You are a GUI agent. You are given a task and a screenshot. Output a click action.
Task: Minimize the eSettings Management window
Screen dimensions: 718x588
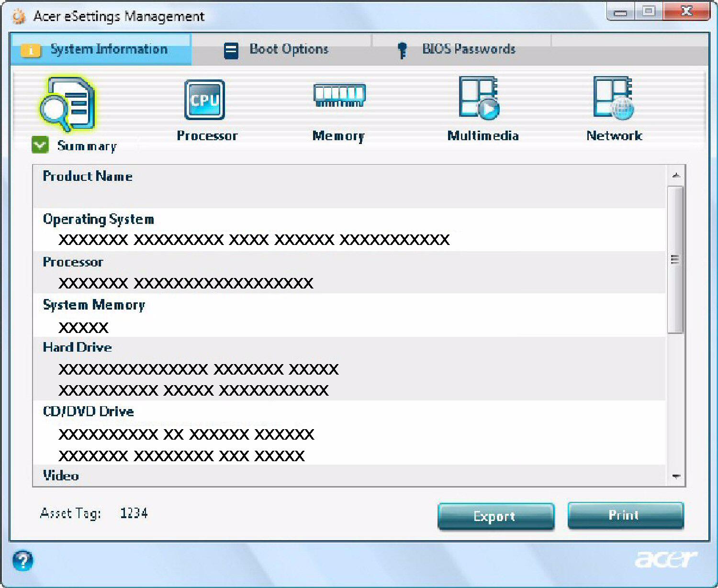(621, 11)
